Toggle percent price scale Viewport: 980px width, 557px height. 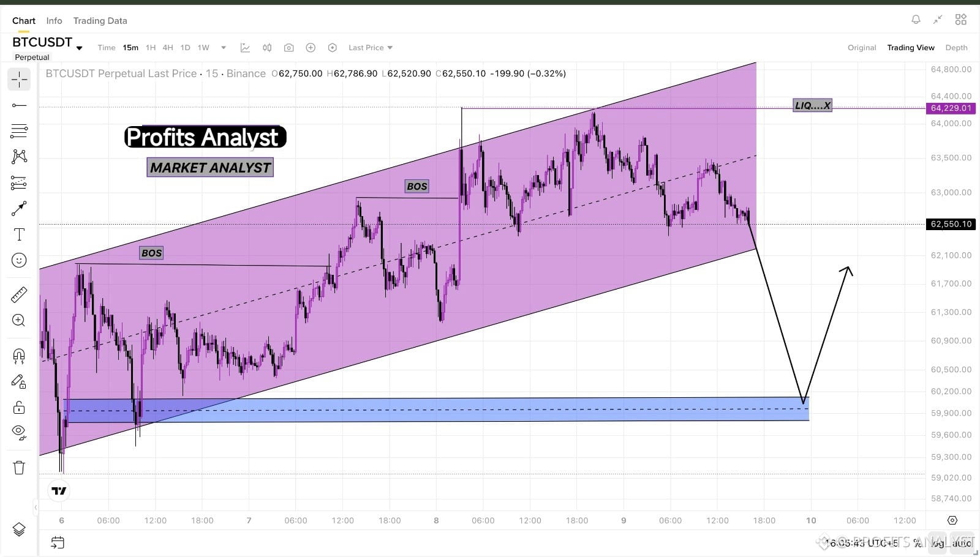(918, 542)
